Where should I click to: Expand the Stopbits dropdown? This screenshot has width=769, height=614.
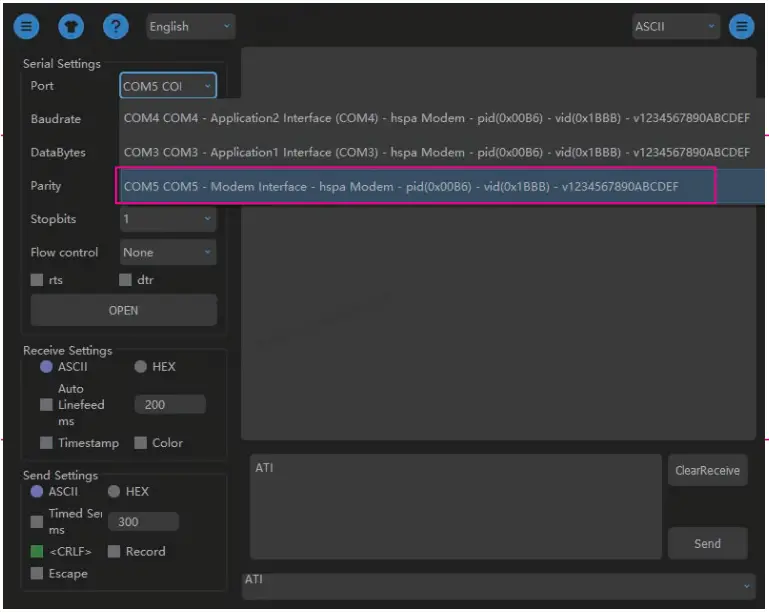[x=168, y=219]
